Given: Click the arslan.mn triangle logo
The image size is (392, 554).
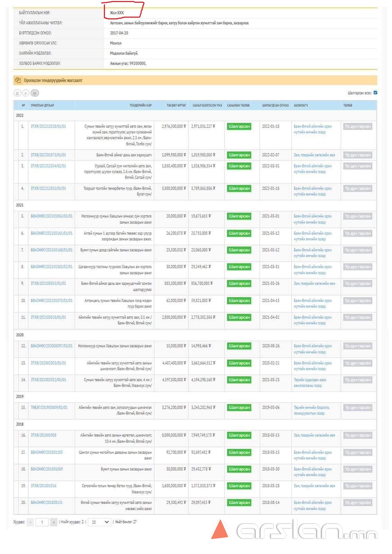Looking at the screenshot, I should point(220,529).
